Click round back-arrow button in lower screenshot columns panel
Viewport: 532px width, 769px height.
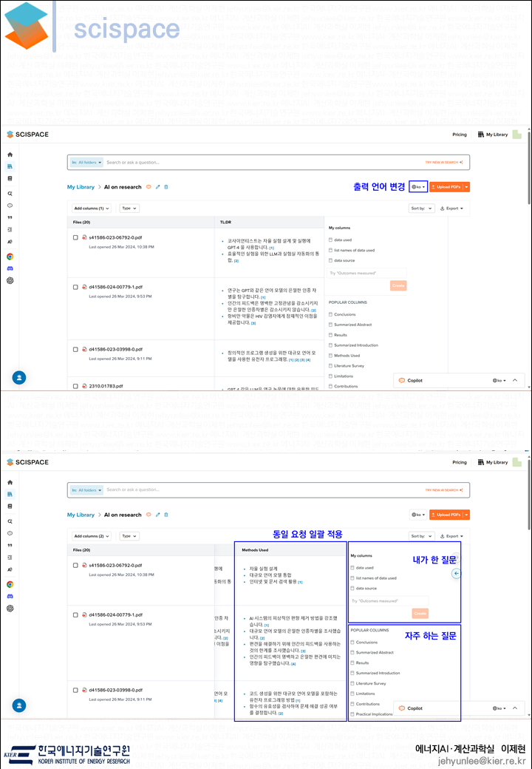456,573
